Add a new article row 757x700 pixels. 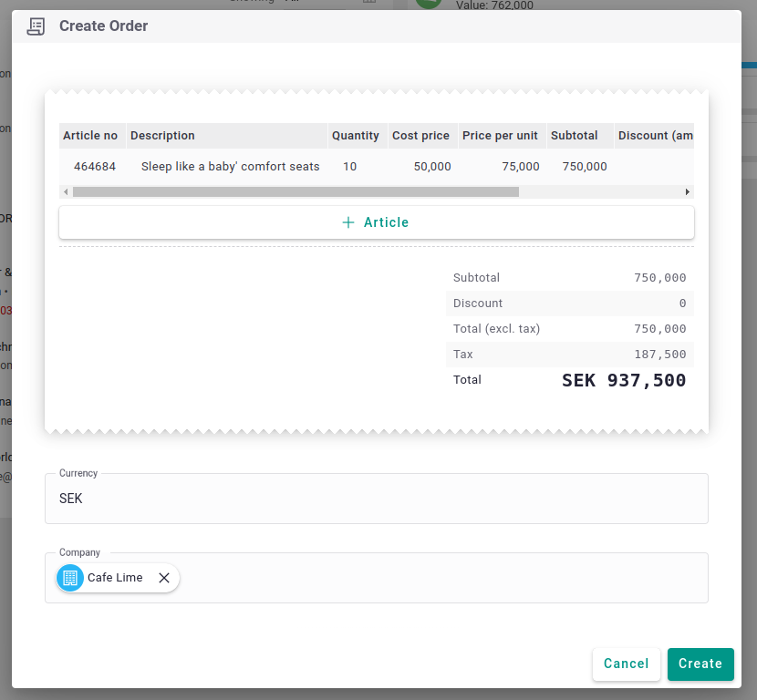click(x=376, y=222)
